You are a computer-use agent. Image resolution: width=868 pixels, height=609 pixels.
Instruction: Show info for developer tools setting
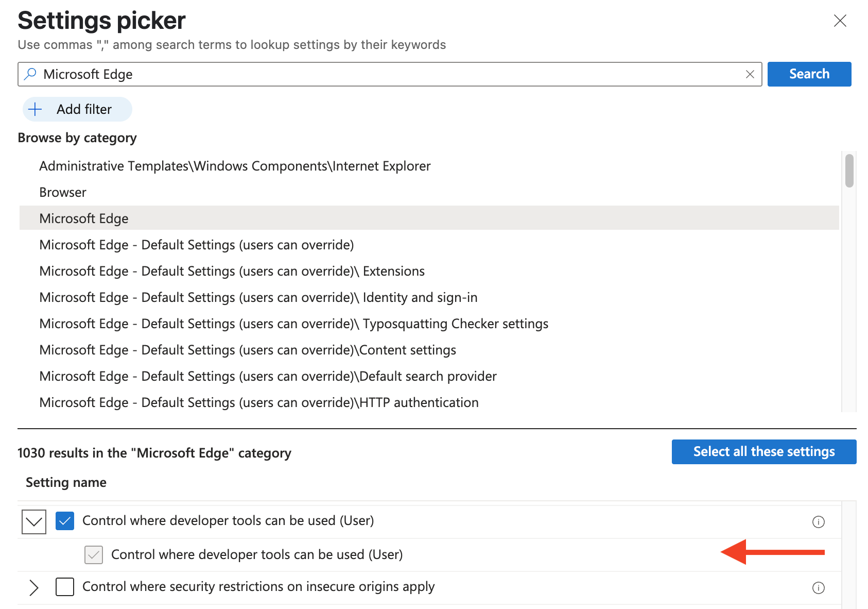coord(818,522)
